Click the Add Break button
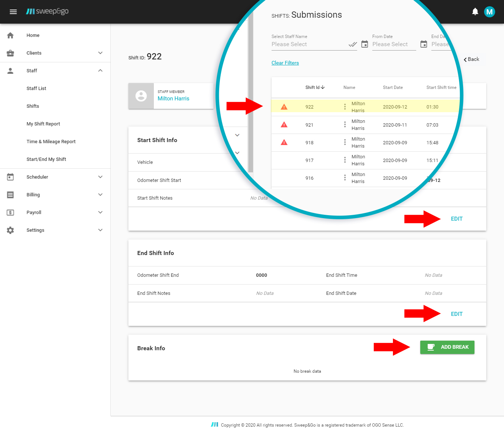 click(447, 347)
